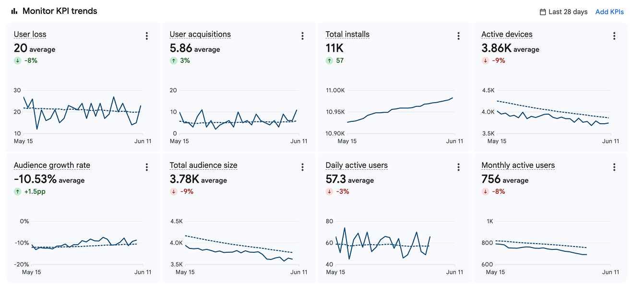Open the User loss card options menu
644x294 pixels.
point(147,36)
